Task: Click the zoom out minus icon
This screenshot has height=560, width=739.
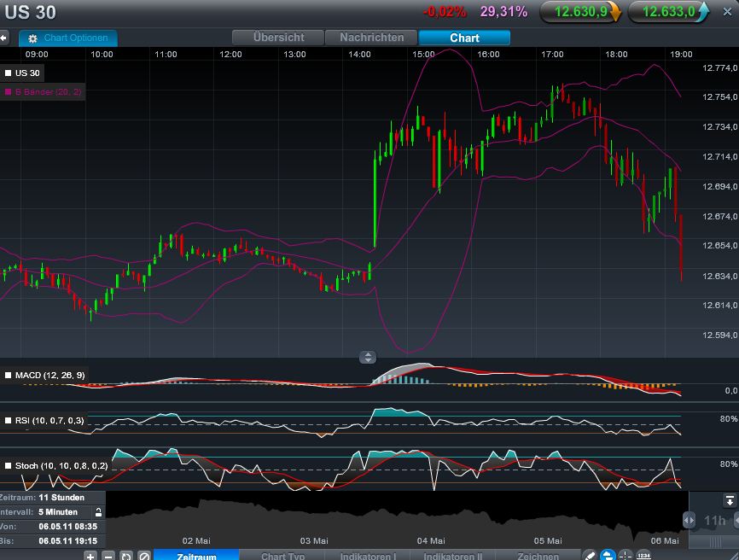Action: pos(108,556)
